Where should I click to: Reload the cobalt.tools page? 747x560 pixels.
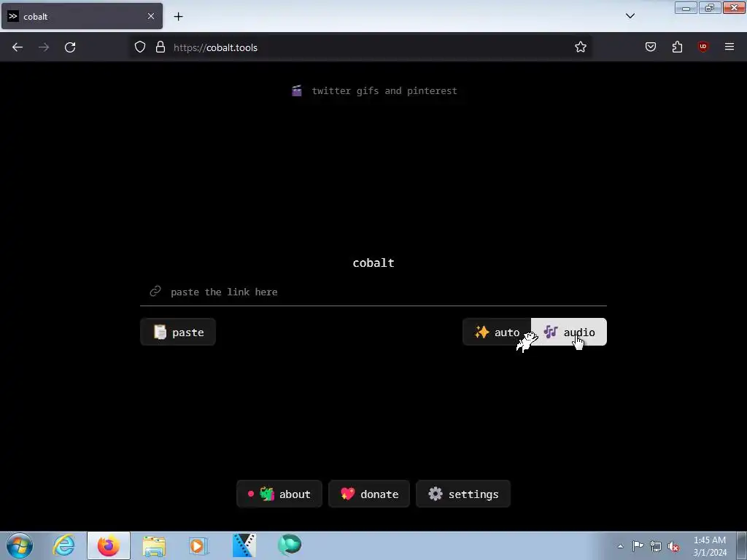point(70,47)
